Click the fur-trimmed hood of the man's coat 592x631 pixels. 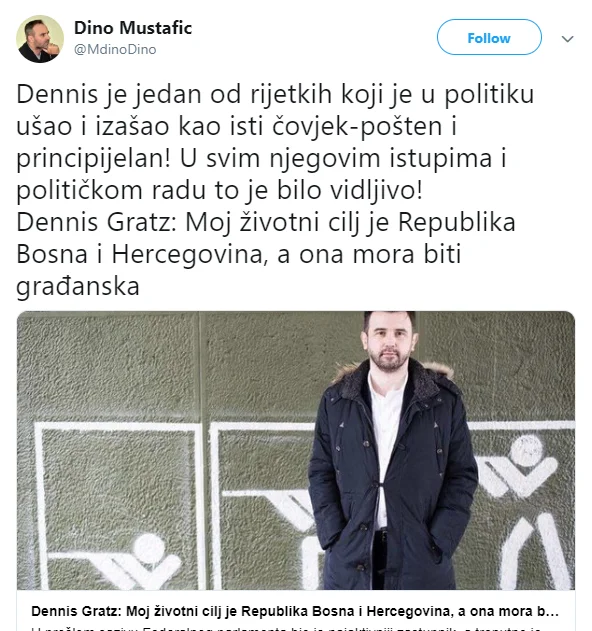coord(392,376)
